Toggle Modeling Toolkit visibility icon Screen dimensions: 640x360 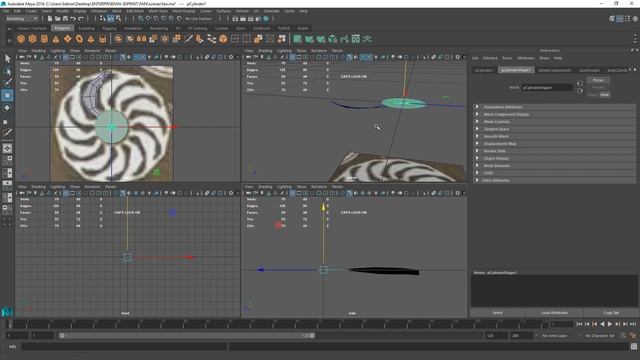point(612,19)
